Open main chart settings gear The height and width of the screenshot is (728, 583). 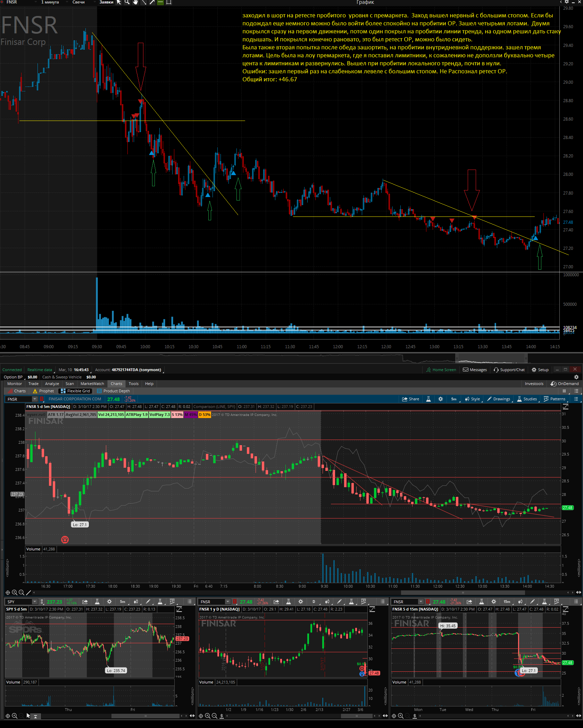pos(441,399)
